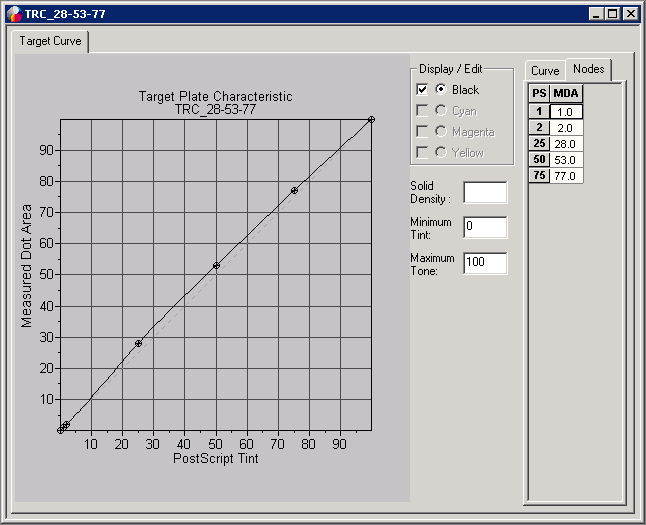Select the Black radio button
646x525 pixels.
(x=441, y=89)
